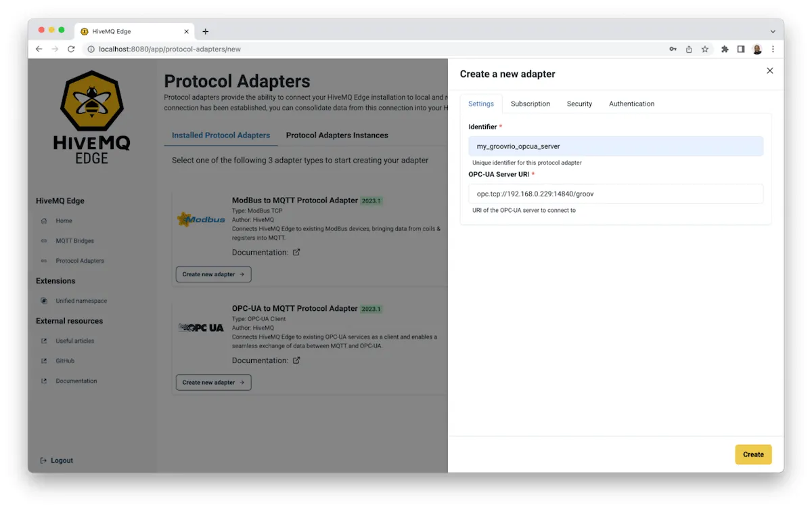812x510 pixels.
Task: Click the OPC UA logo thumbnail
Action: [201, 328]
